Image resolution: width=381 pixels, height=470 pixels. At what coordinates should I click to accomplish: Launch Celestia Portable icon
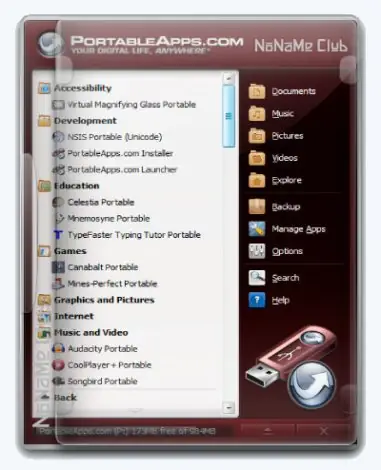(x=58, y=202)
